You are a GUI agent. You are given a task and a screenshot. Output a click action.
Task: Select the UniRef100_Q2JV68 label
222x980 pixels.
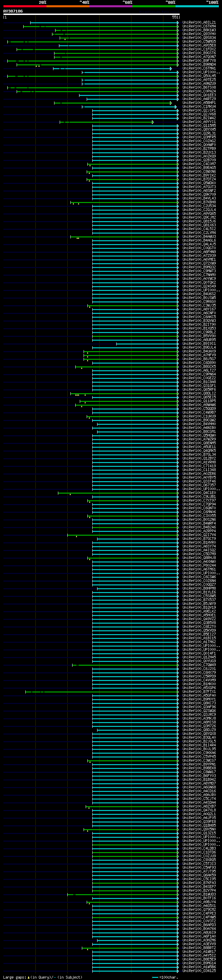coord(199,114)
